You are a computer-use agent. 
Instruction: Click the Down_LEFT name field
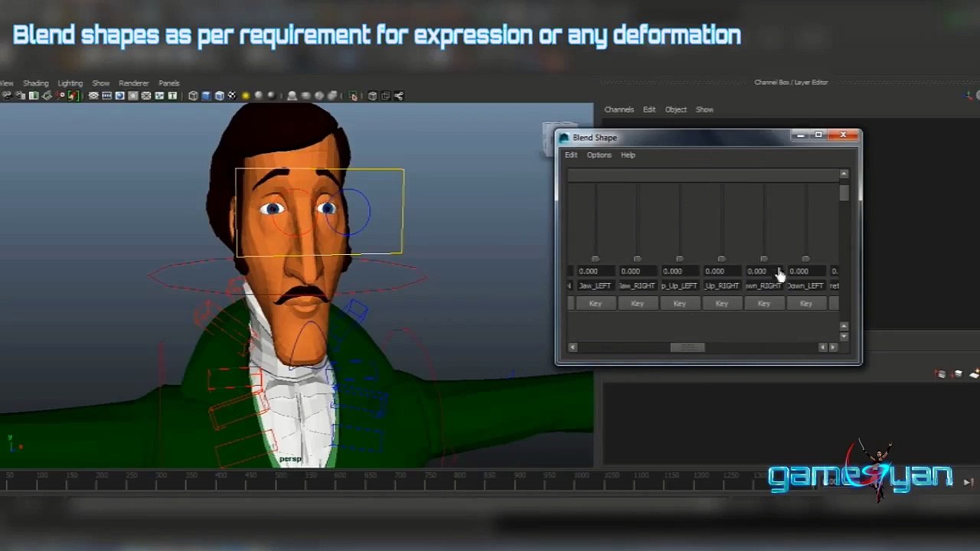click(x=806, y=285)
